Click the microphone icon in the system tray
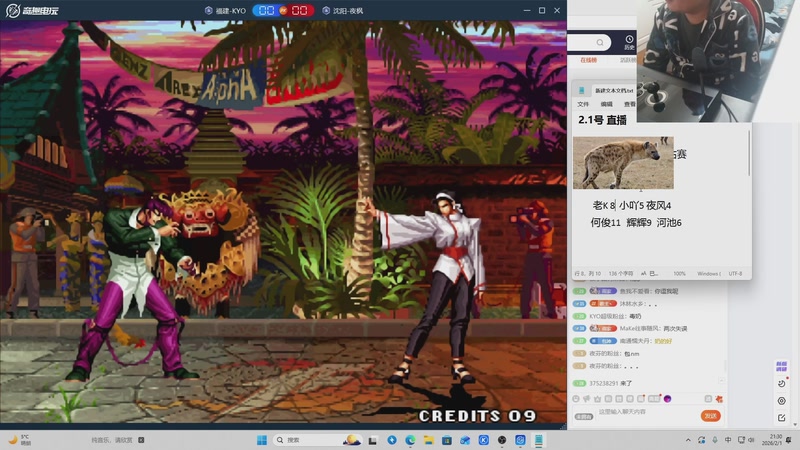The width and height of the screenshot is (800, 450). click(x=715, y=440)
